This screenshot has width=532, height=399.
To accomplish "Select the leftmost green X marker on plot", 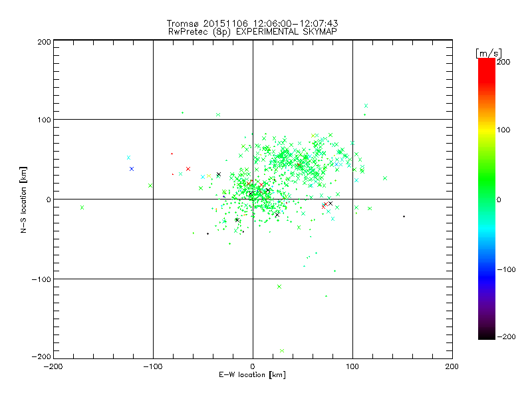I will (82, 207).
